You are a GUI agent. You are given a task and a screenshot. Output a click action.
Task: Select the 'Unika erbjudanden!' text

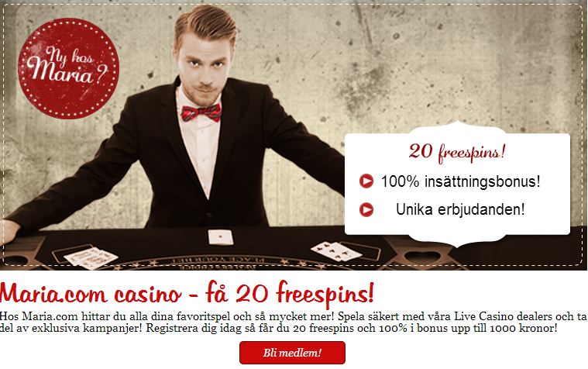point(460,209)
